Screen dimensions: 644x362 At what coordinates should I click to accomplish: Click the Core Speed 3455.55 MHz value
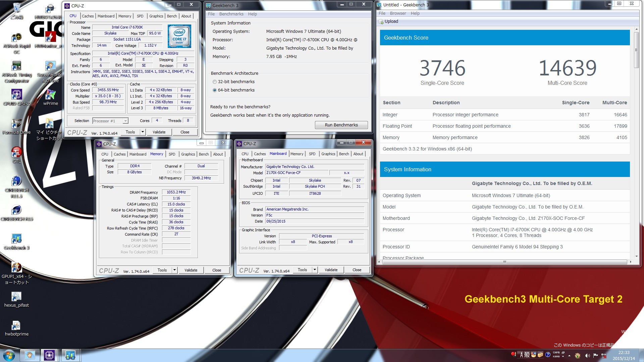coord(108,90)
